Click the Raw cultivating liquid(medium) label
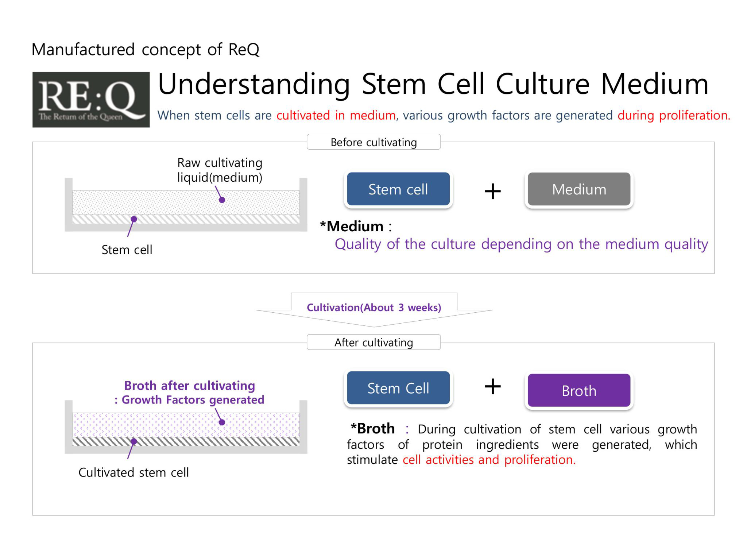Screen dimensions: 747x560 [220, 170]
